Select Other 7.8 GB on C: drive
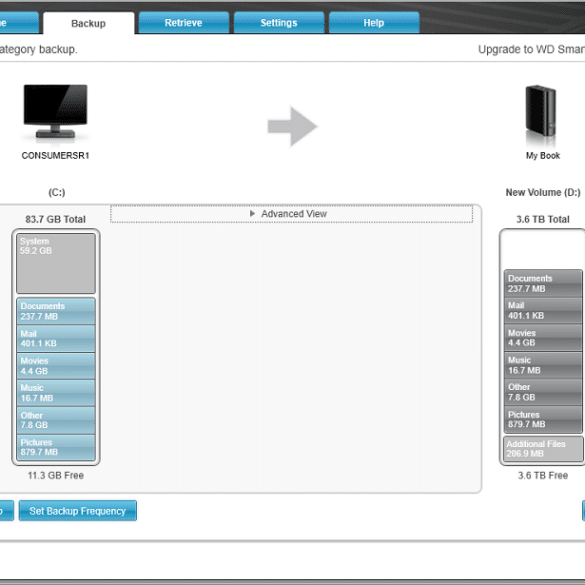Image resolution: width=585 pixels, height=585 pixels. [56, 420]
